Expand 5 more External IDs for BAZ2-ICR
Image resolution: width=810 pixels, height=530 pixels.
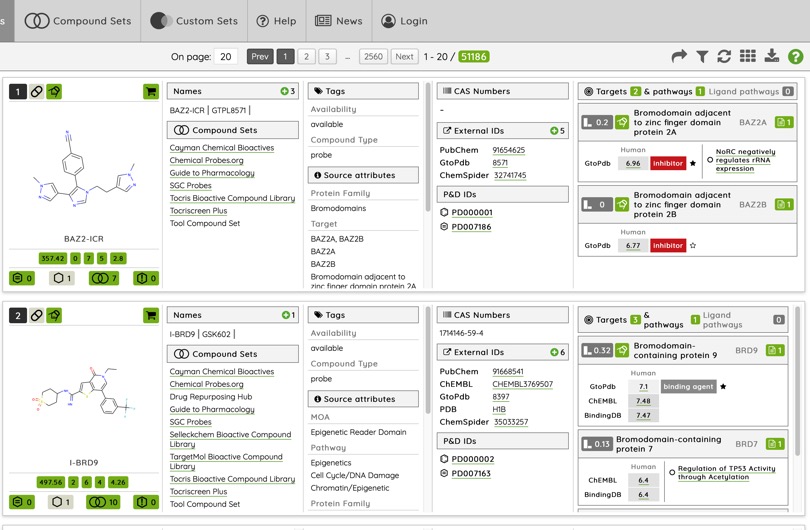coord(557,131)
